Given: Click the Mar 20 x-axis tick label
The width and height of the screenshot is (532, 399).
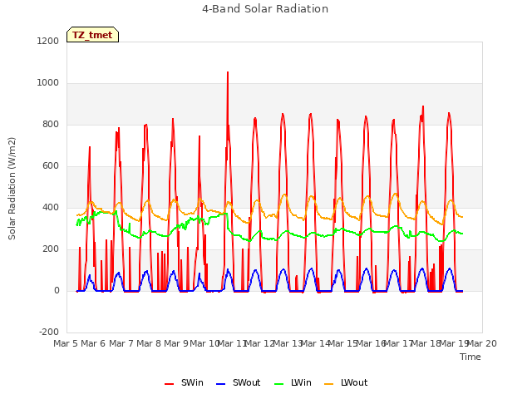Looking at the screenshot, I should click(x=482, y=343).
